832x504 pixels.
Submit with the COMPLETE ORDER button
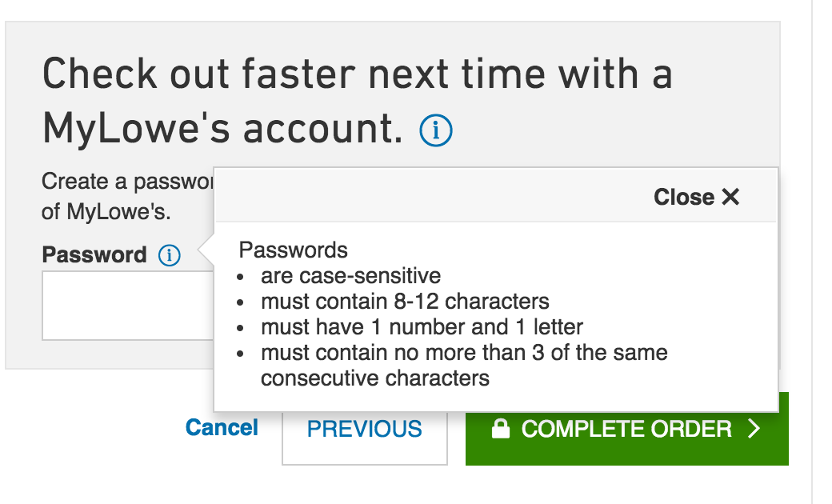[x=626, y=429]
